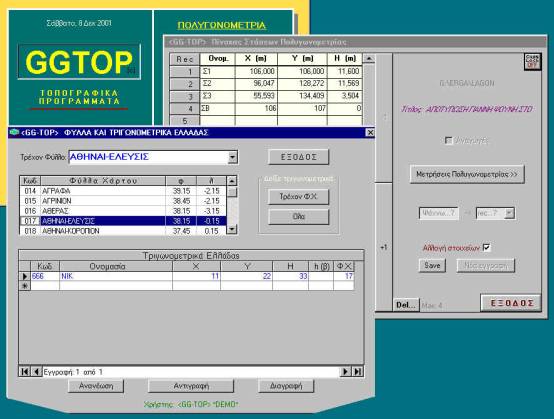This screenshot has height=419, width=554.
Task: Click the Del... button
Action: pos(406,305)
